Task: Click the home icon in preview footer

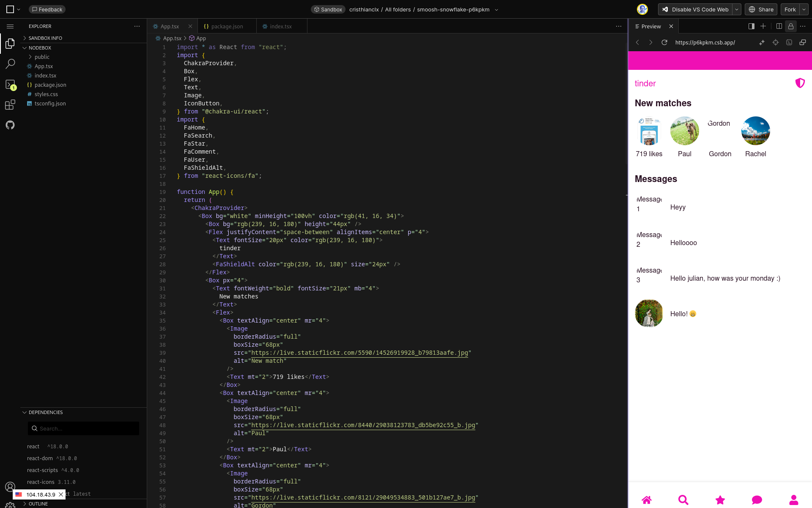Action: 647,500
